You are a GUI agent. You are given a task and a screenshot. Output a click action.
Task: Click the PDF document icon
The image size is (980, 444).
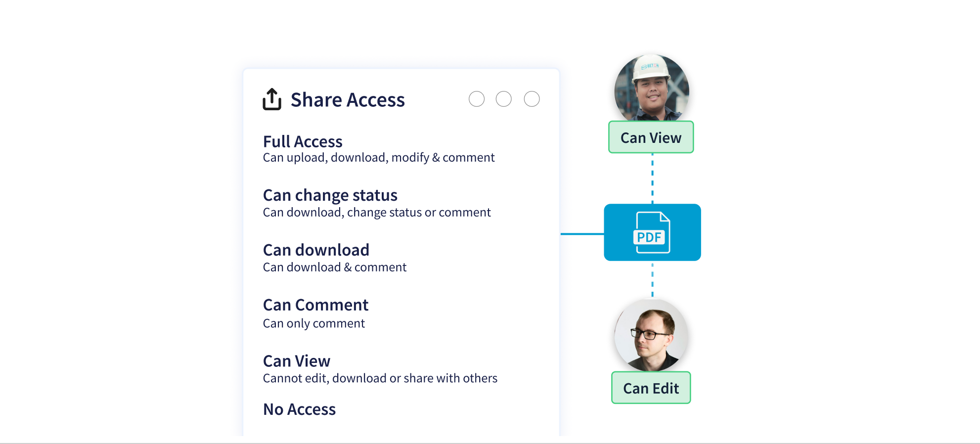[652, 232]
